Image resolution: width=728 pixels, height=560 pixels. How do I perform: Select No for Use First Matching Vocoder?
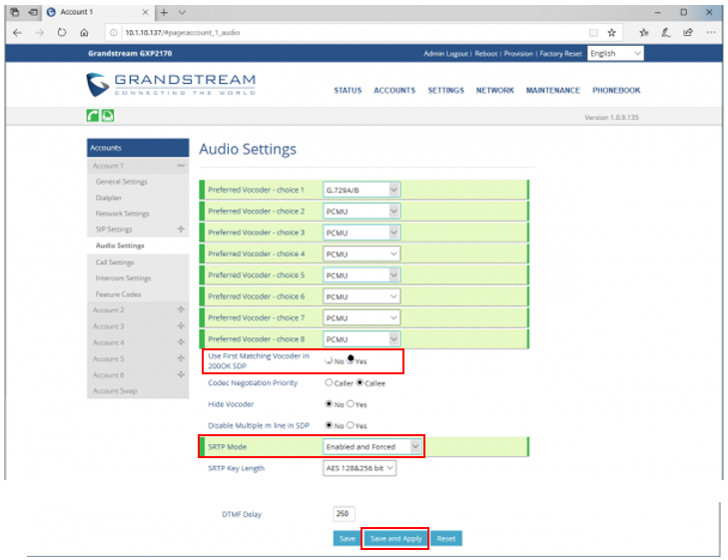coord(329,360)
